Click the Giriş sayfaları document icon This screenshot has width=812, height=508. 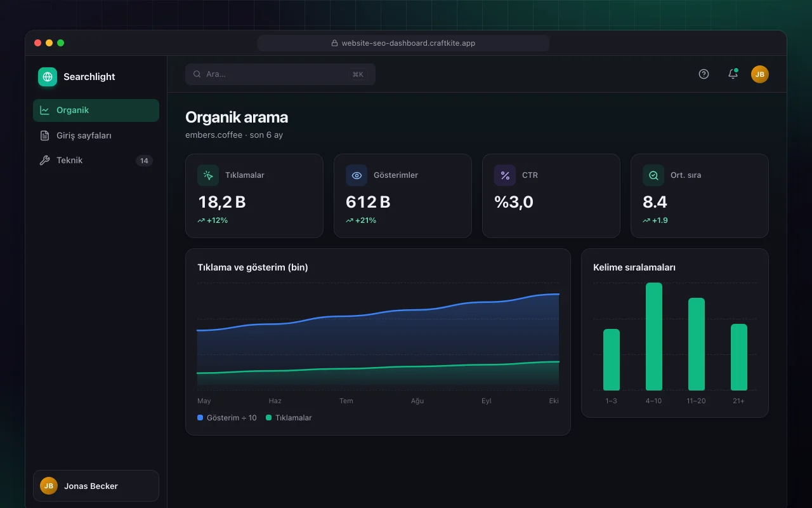pyautogui.click(x=44, y=135)
